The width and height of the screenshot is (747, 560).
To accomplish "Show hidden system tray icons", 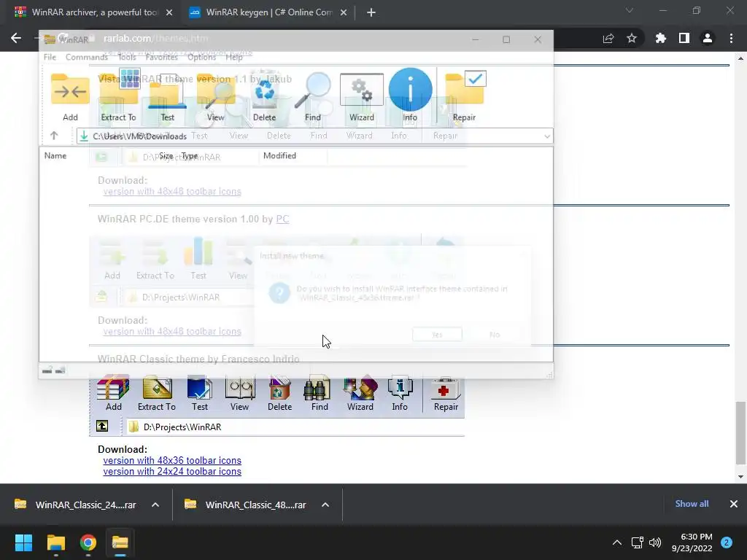I will pos(617,542).
